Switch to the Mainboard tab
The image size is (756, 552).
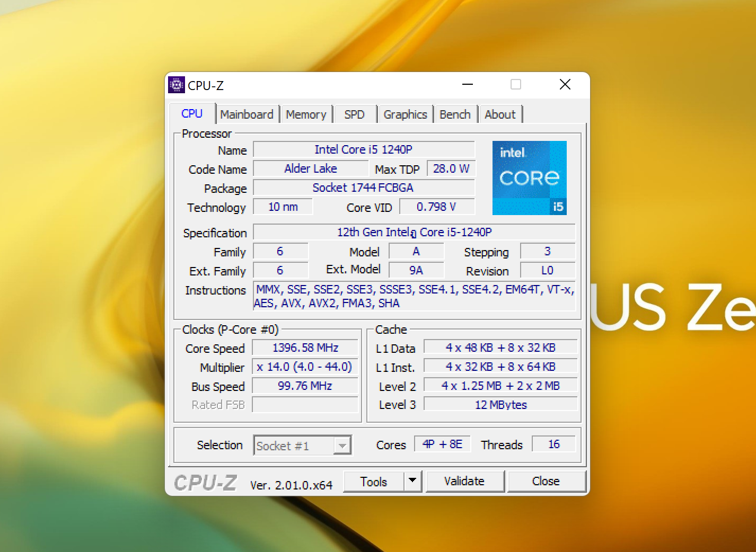pos(247,114)
